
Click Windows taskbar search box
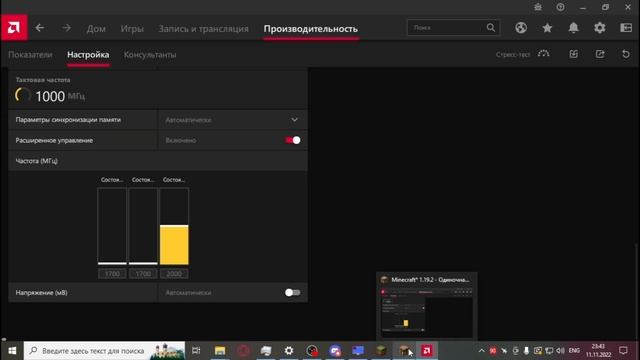click(104, 351)
